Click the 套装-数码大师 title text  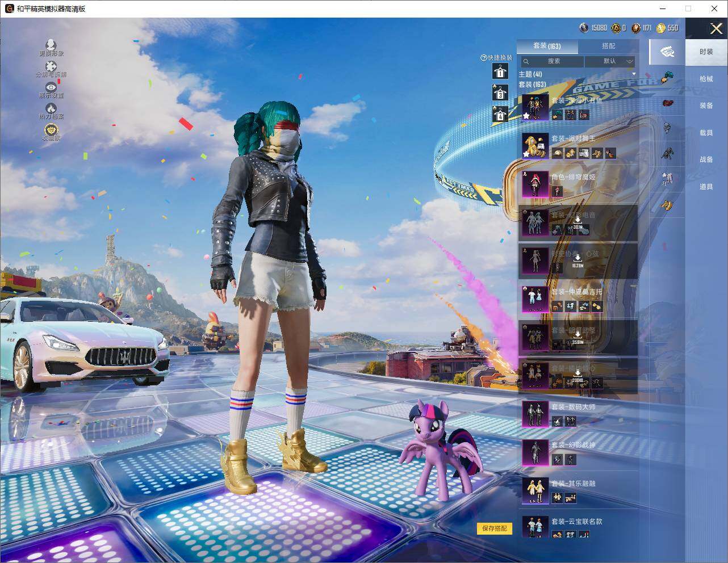573,407
